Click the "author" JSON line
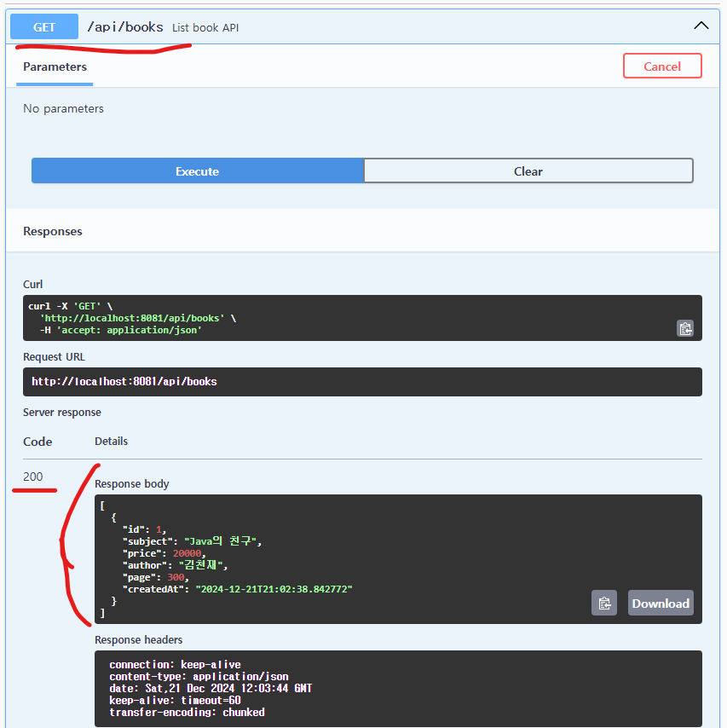727x728 pixels. [175, 565]
